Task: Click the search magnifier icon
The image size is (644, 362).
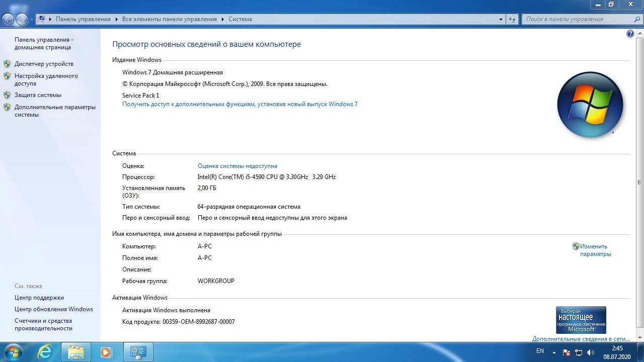Action: (637, 19)
